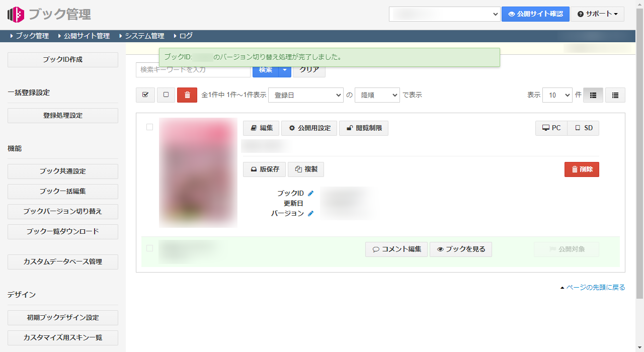Click the 版保存 cloud icon button
The height and width of the screenshot is (352, 644).
pyautogui.click(x=264, y=169)
